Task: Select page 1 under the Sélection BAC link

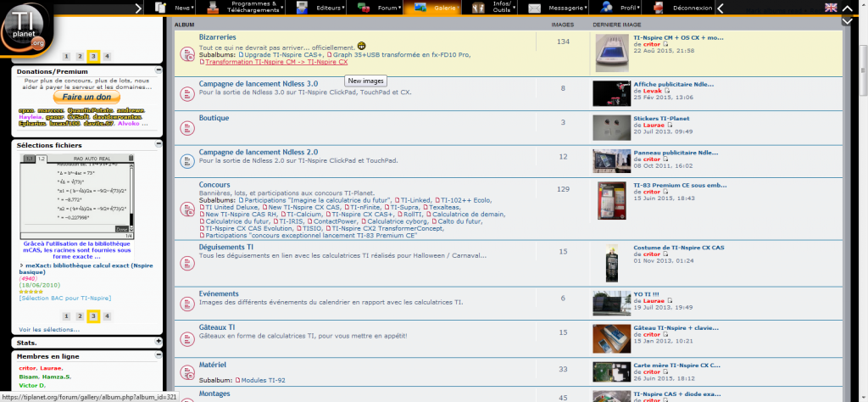Action: point(66,316)
